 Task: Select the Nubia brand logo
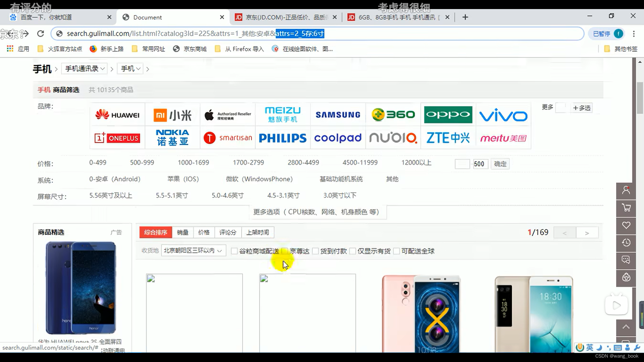[x=393, y=138]
